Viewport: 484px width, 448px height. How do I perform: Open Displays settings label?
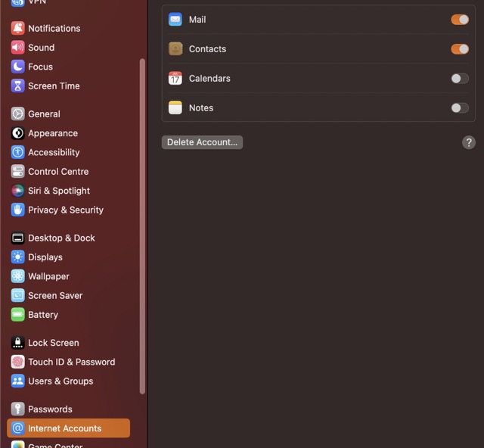coord(45,257)
